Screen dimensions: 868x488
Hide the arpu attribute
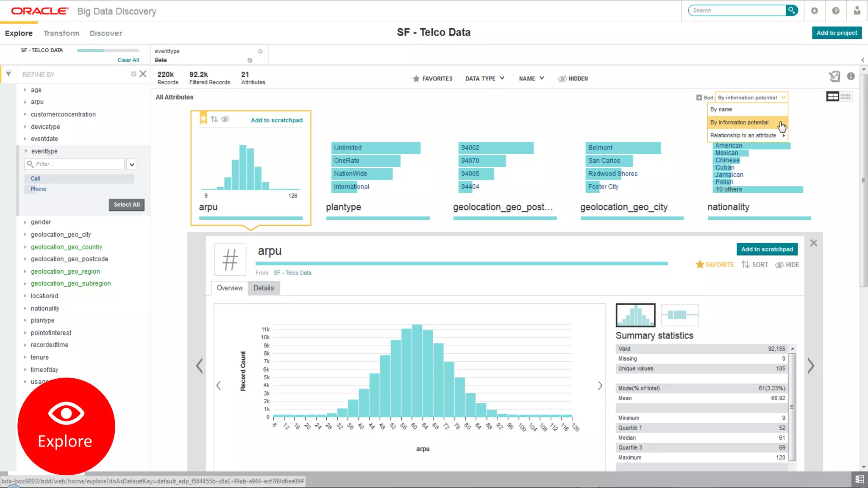click(787, 265)
